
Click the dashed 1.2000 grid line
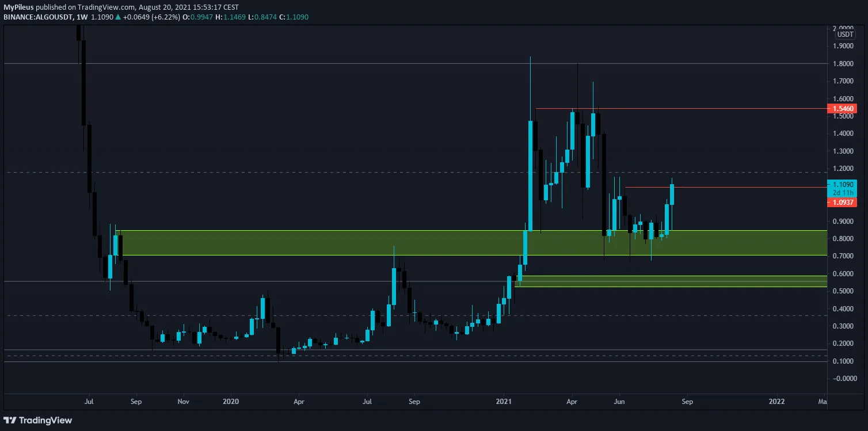(x=403, y=171)
